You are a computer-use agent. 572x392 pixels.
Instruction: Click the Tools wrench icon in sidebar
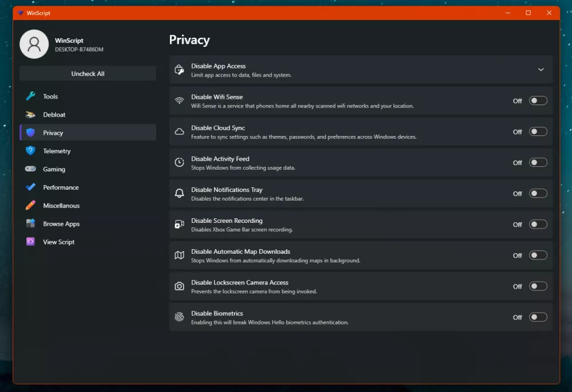point(31,97)
